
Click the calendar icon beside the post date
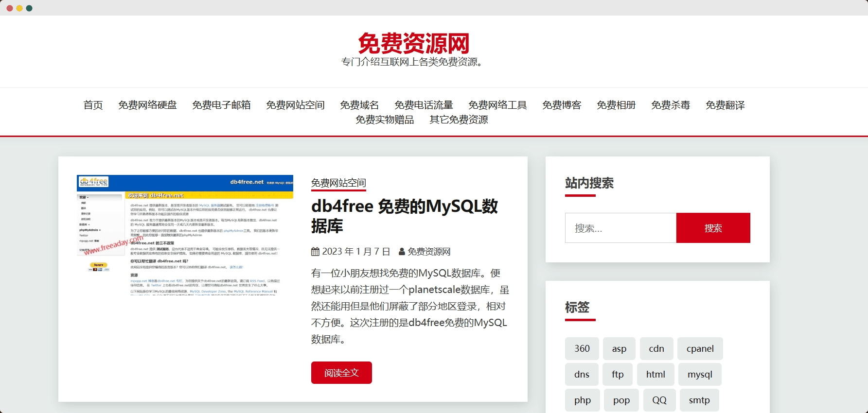pyautogui.click(x=315, y=252)
